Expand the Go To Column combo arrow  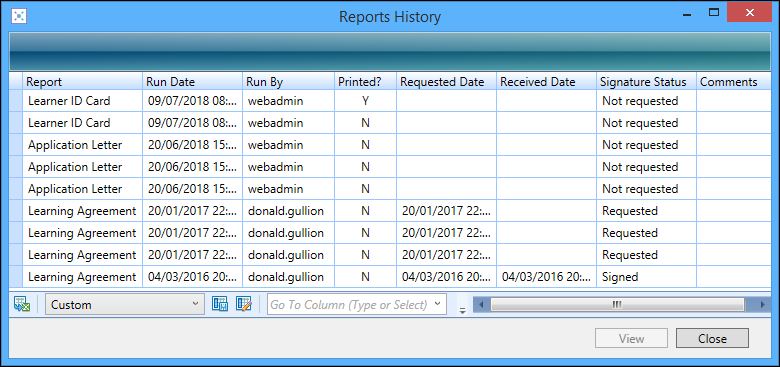coord(437,303)
